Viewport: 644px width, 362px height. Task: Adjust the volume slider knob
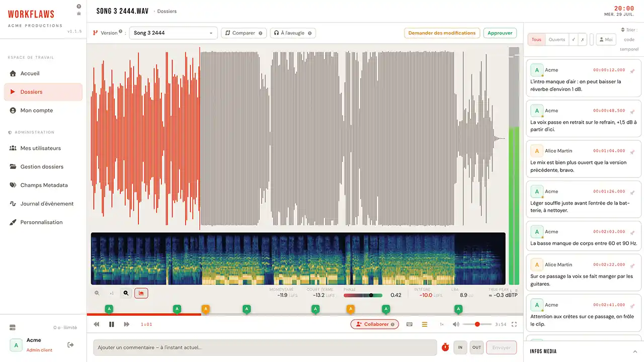click(x=477, y=324)
